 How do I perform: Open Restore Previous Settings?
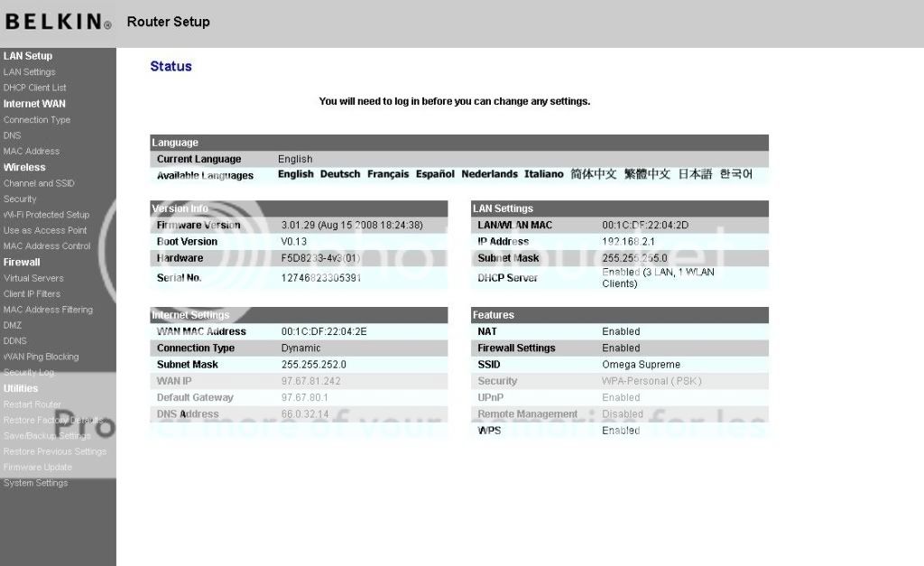55,451
